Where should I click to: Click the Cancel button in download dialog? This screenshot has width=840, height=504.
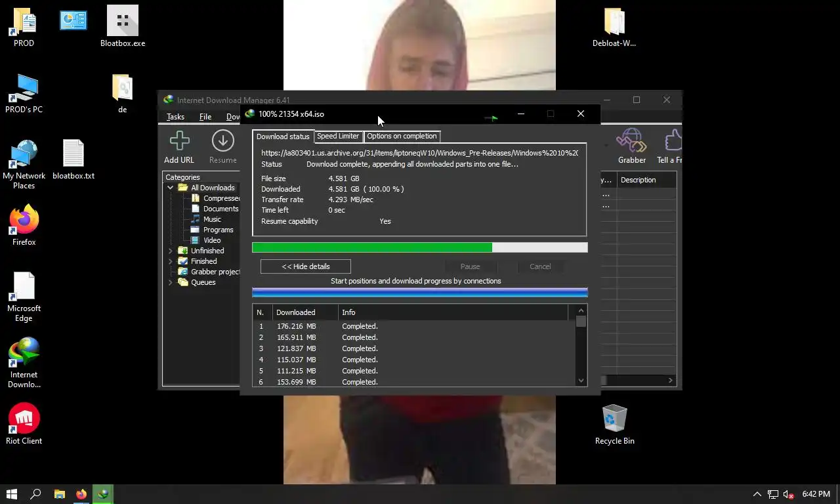[x=540, y=266]
